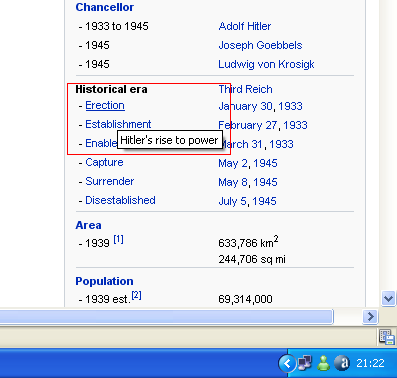Click the horizontal scrollbar thumb
The height and width of the screenshot is (378, 397).
pos(166,316)
